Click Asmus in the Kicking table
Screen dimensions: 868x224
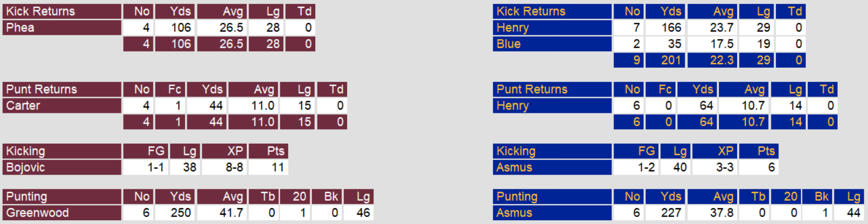(514, 168)
